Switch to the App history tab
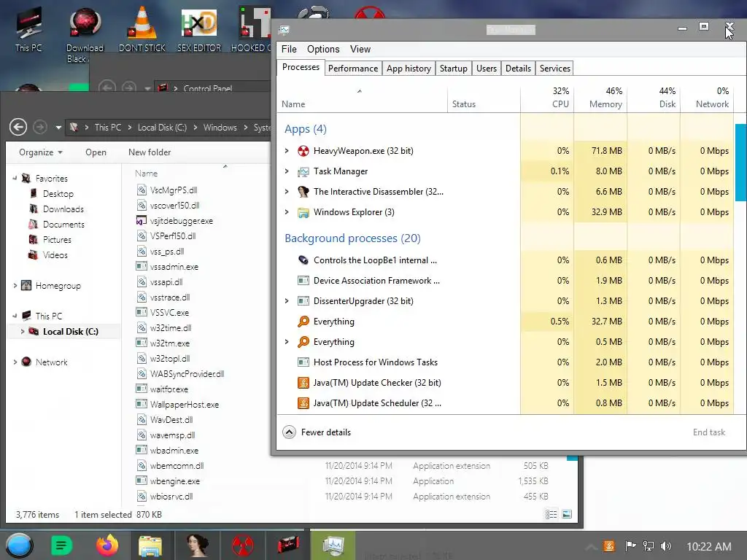Image resolution: width=747 pixels, height=560 pixels. pyautogui.click(x=409, y=69)
